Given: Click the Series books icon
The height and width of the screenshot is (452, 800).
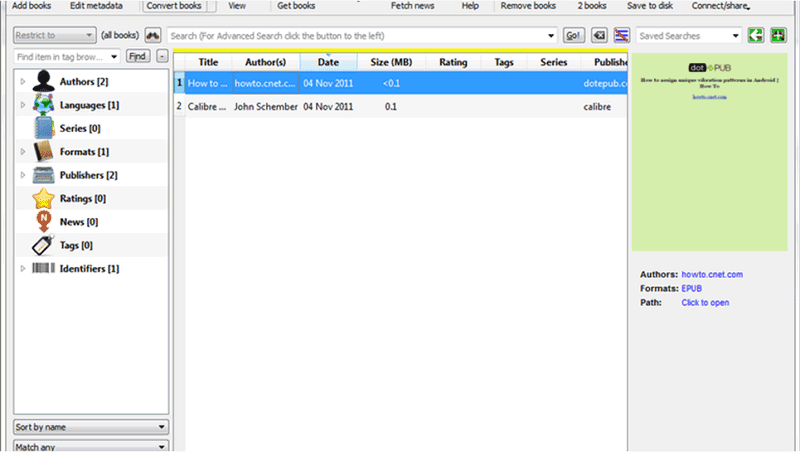Looking at the screenshot, I should (x=43, y=128).
